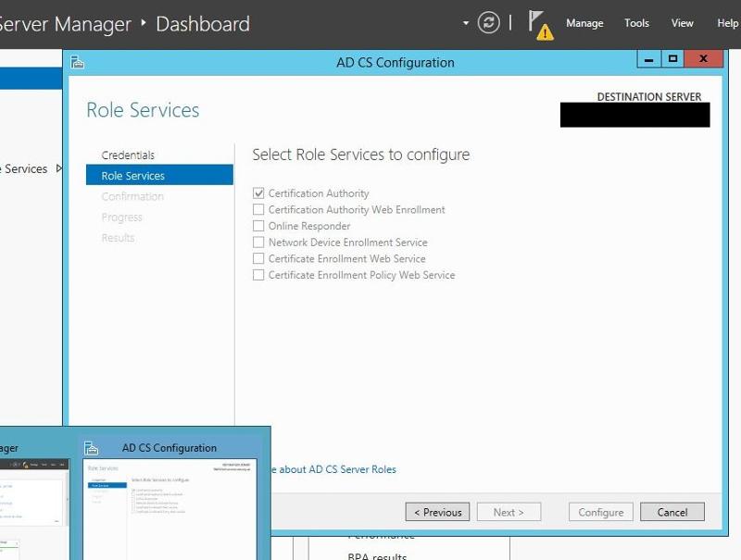Expand the Services arrow in left pane

pyautogui.click(x=59, y=168)
